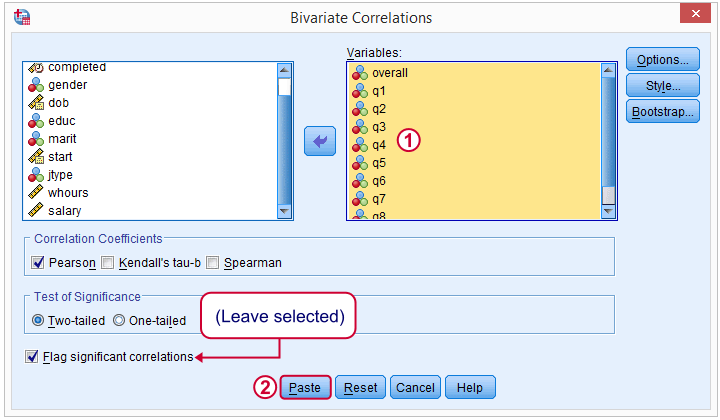Select the Two-tailed radio button
720x420 pixels.
[38, 320]
